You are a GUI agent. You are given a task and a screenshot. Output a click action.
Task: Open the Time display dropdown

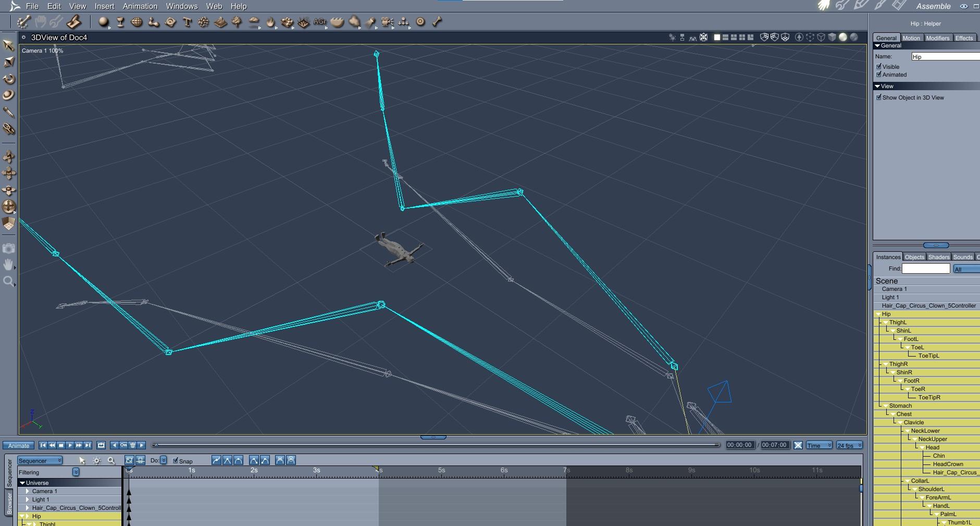pyautogui.click(x=820, y=445)
